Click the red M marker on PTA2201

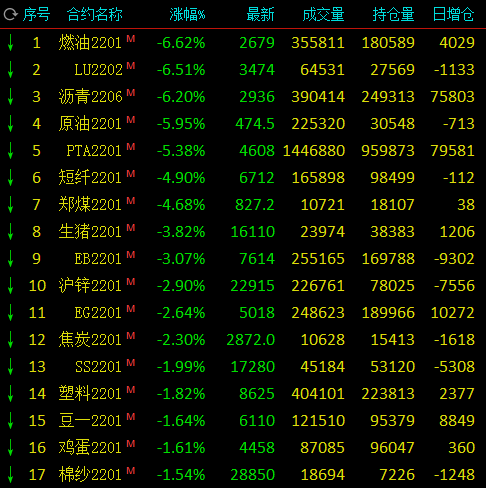pyautogui.click(x=131, y=146)
